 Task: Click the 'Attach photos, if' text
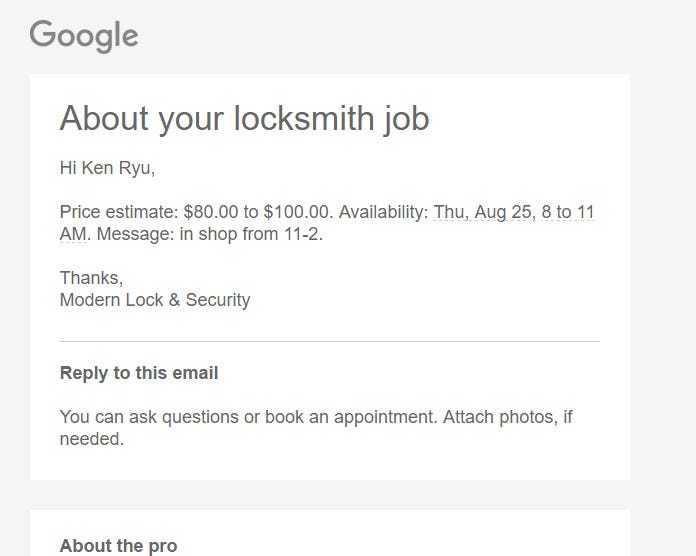(508, 418)
